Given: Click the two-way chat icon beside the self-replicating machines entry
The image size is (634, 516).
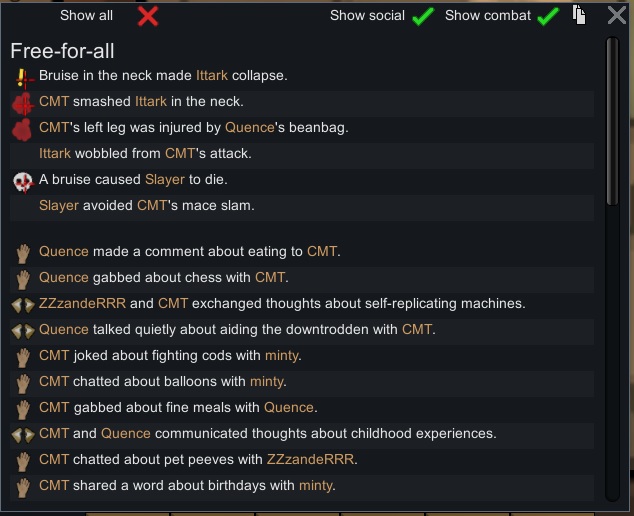Looking at the screenshot, I should point(23,304).
